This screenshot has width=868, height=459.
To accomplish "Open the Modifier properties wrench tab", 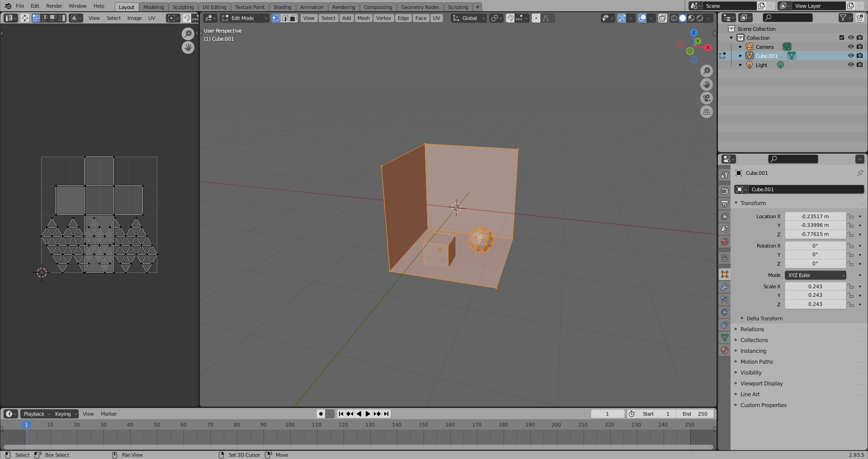I will pyautogui.click(x=725, y=287).
